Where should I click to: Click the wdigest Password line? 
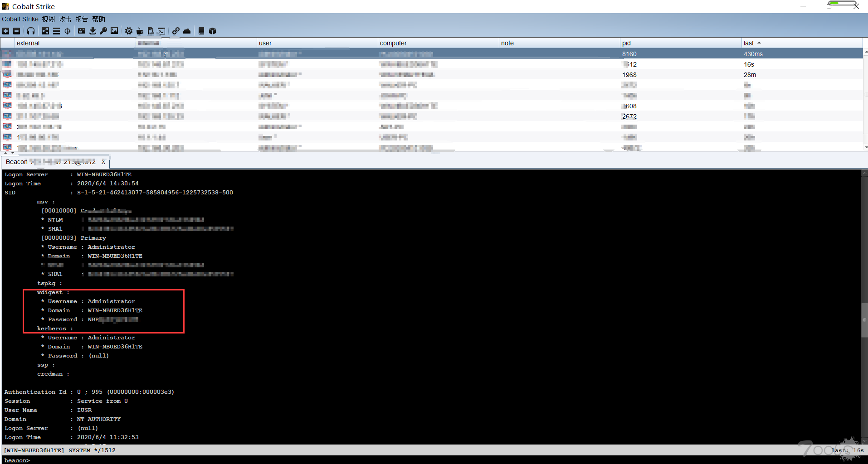(89, 319)
